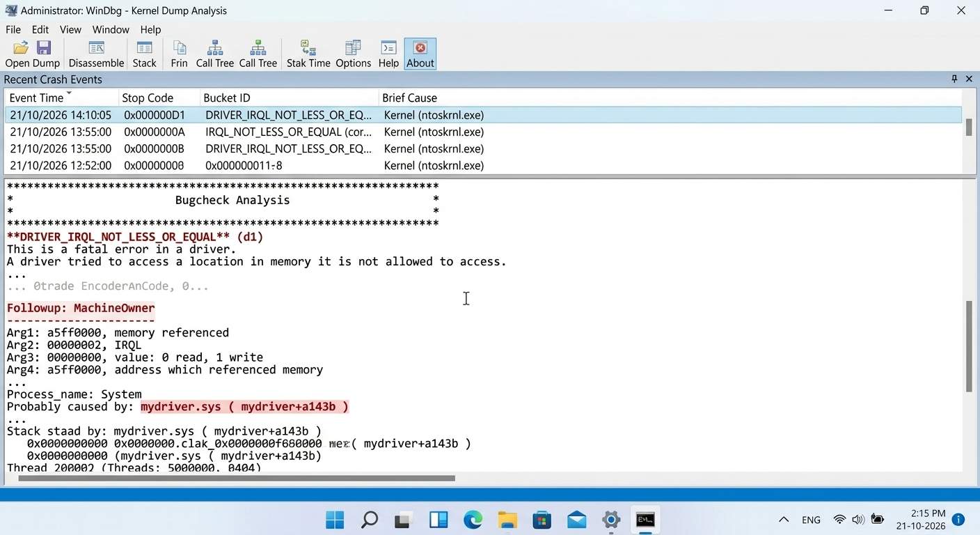Screen dimensions: 980x535
Task: Select the 14:10:05 crash event row
Action: 483,115
